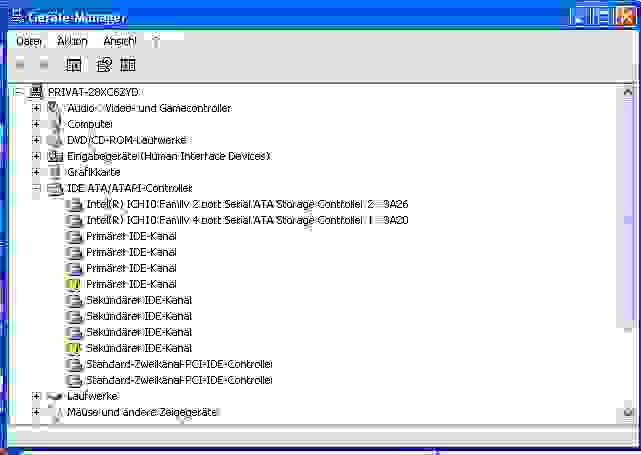This screenshot has height=455, width=641.
Task: Expand the Grafikkarte category
Action: pyautogui.click(x=36, y=172)
